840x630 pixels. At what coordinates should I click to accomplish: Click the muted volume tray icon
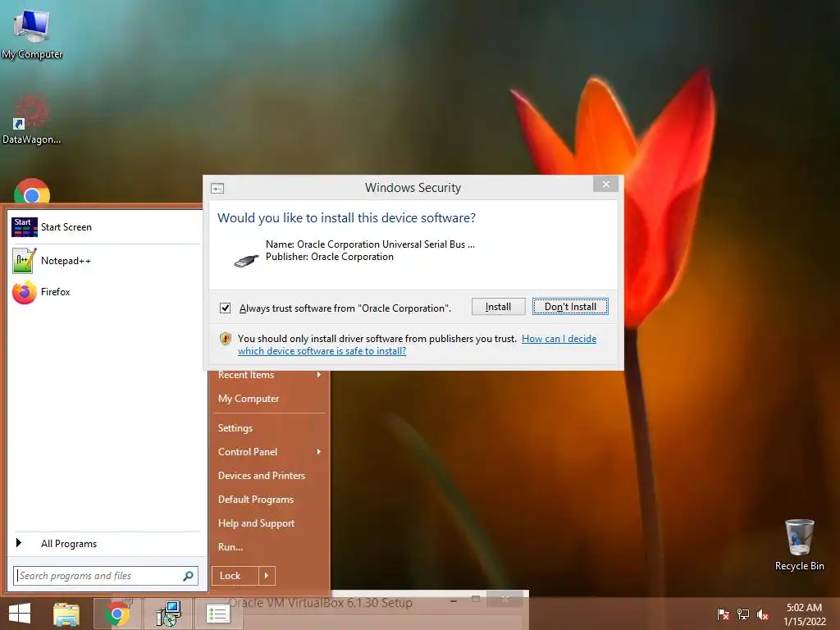[763, 614]
